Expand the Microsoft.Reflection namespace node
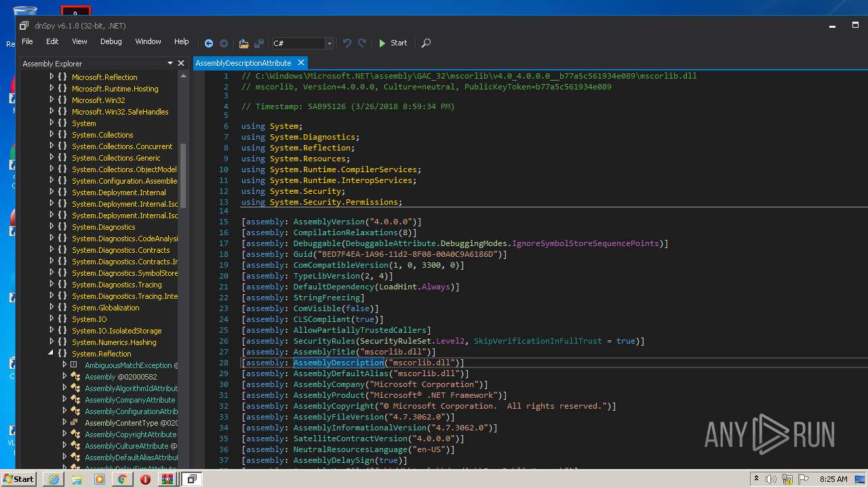This screenshot has height=488, width=868. 52,77
